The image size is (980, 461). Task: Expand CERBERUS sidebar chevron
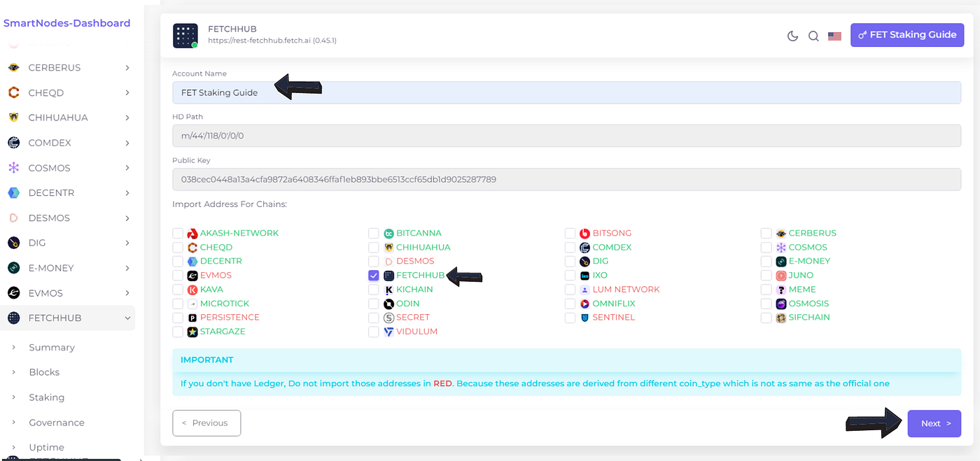pos(127,68)
